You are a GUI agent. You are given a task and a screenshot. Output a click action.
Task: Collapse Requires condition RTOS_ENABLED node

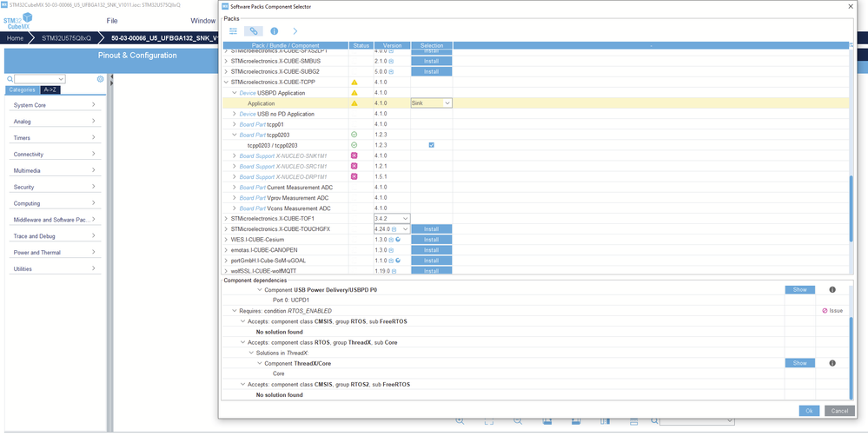point(235,311)
